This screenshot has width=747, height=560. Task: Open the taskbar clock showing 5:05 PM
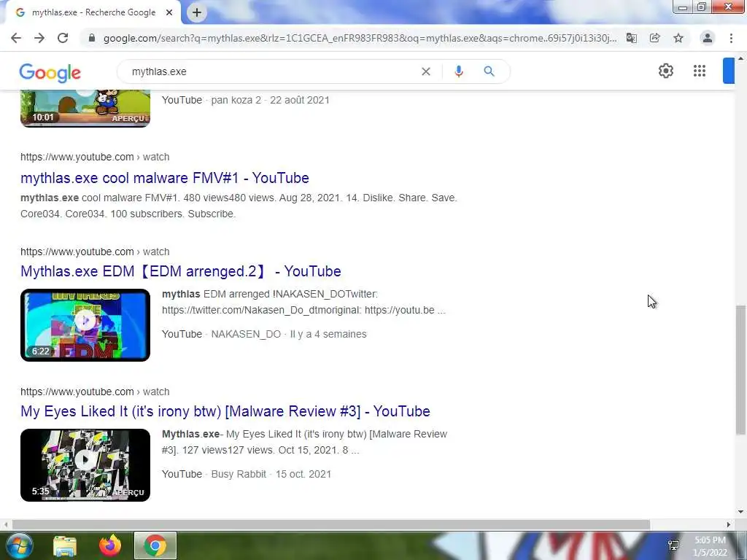[710, 546]
